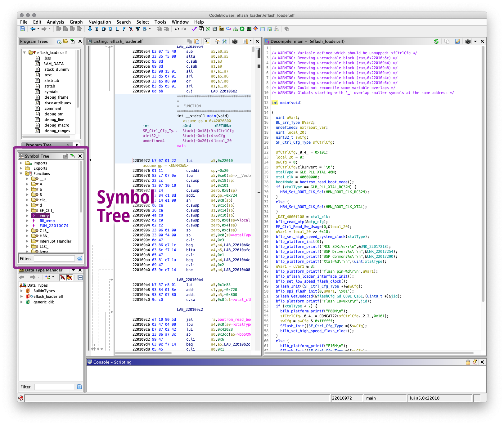Viewport: 504px width, 425px height.
Task: Click the Decompile export/edit notepad icon
Action: [457, 41]
